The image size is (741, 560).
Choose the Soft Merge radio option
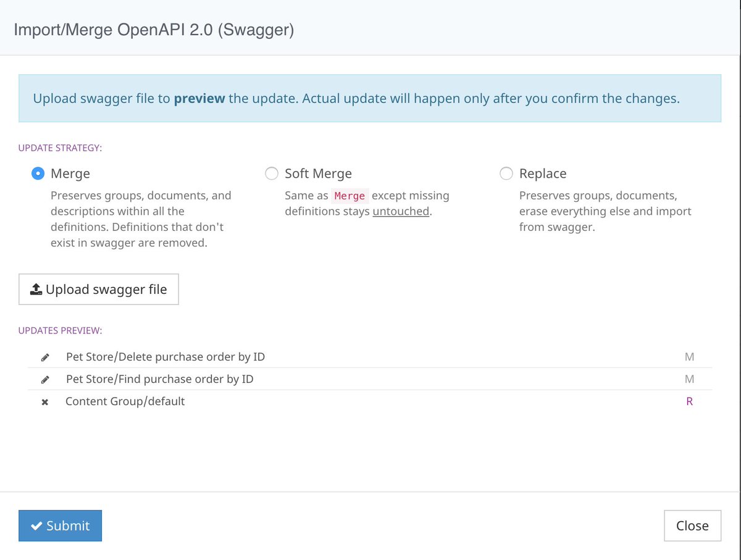272,173
